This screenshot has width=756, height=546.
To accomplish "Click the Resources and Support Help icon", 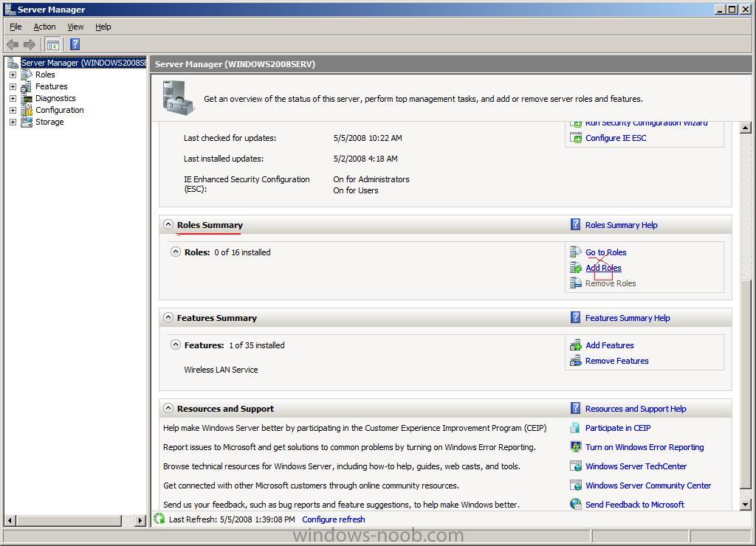I will 575,408.
